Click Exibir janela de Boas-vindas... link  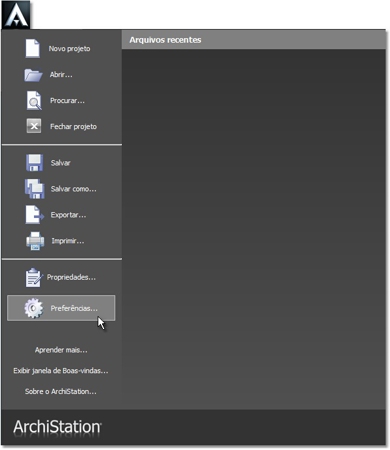[x=61, y=371]
